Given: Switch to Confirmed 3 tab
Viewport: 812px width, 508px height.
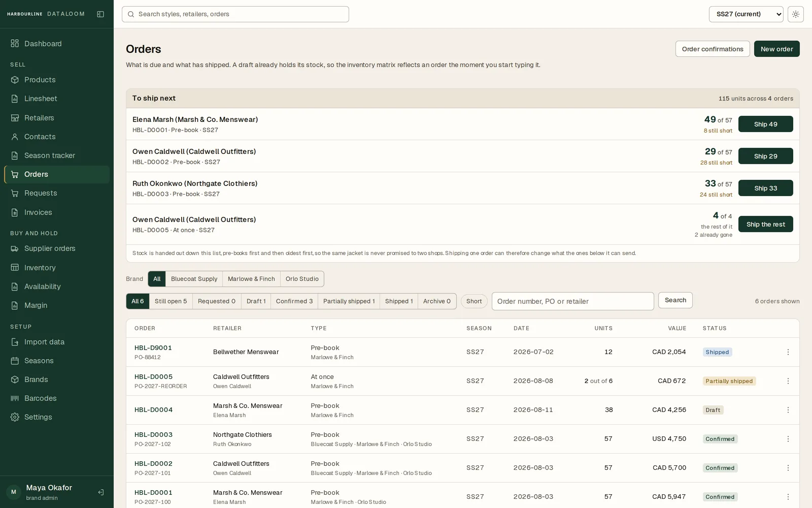Looking at the screenshot, I should point(294,301).
